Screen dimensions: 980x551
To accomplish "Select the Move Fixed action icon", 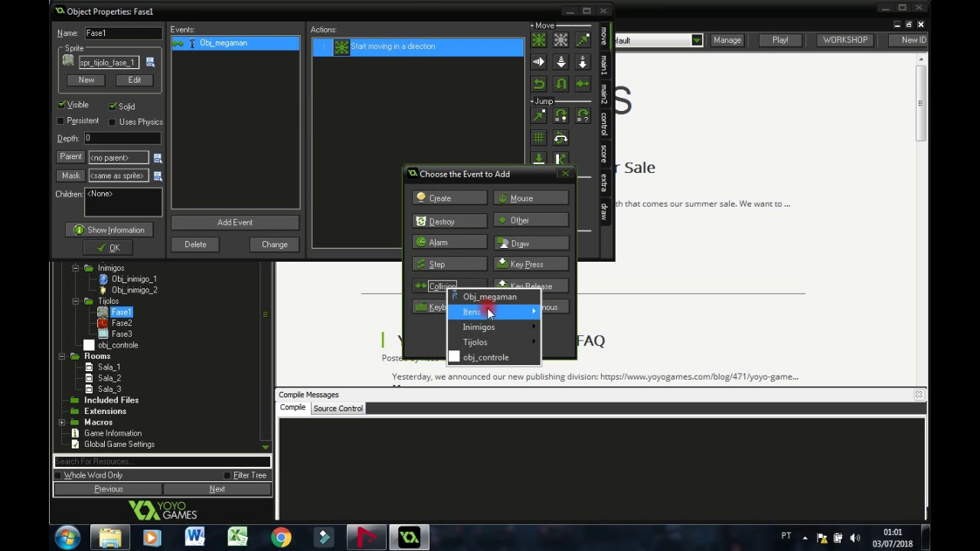I will [x=539, y=40].
